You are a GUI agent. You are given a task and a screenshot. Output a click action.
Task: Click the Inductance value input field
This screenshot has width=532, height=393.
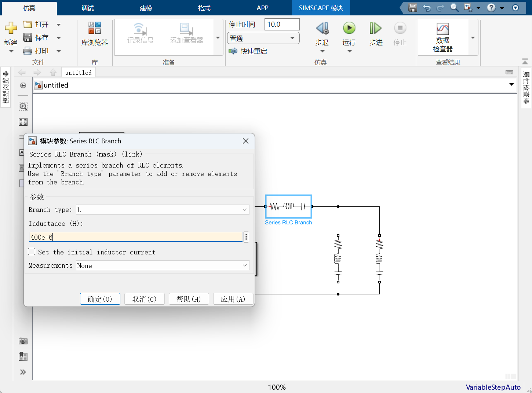click(x=136, y=237)
